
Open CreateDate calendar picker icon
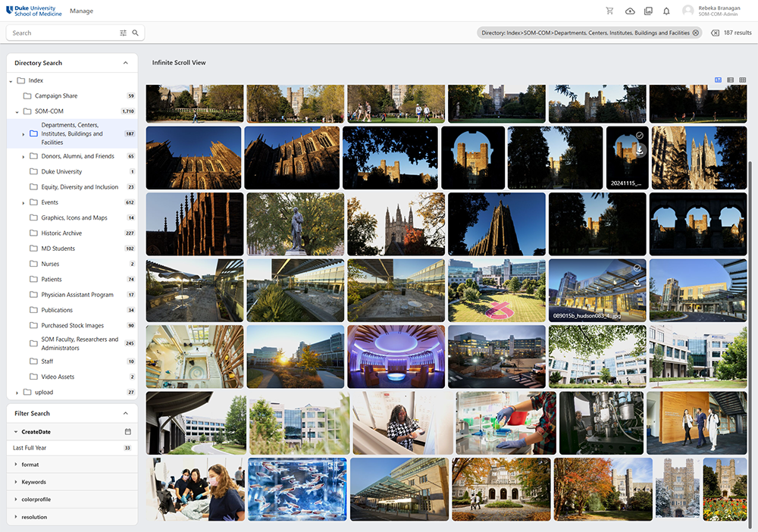[x=128, y=432]
